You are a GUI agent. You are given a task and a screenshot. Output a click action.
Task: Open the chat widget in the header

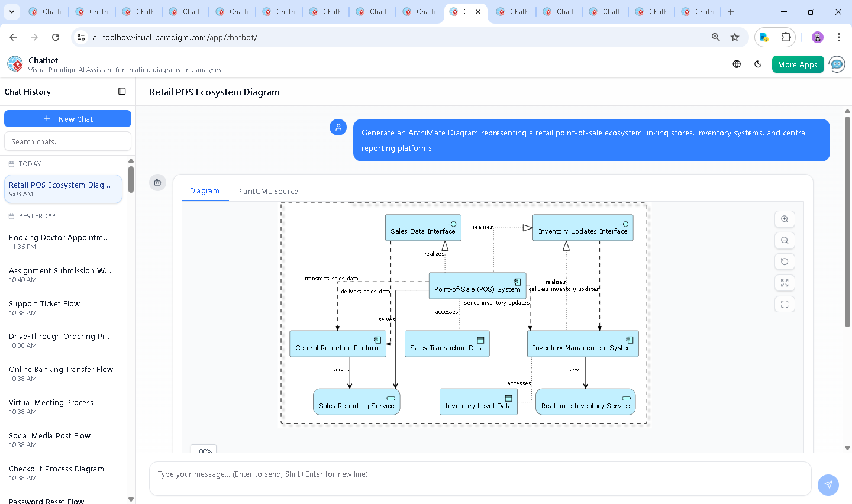click(x=837, y=64)
